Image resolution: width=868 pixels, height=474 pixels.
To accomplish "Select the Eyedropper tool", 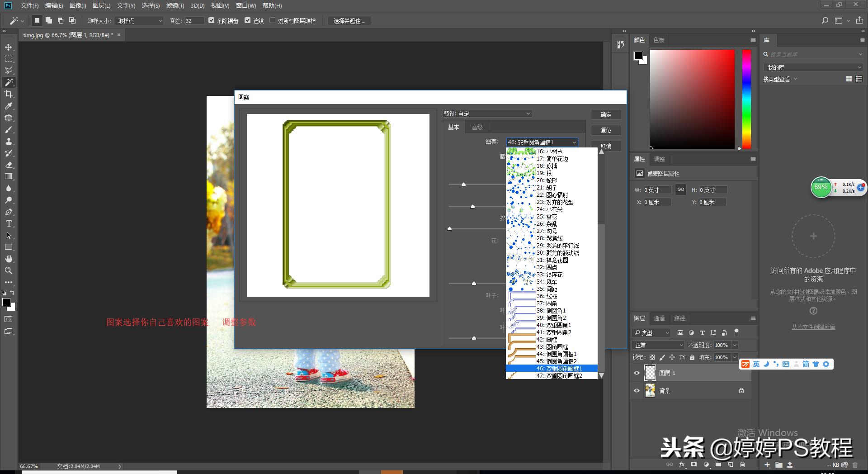I will click(9, 106).
